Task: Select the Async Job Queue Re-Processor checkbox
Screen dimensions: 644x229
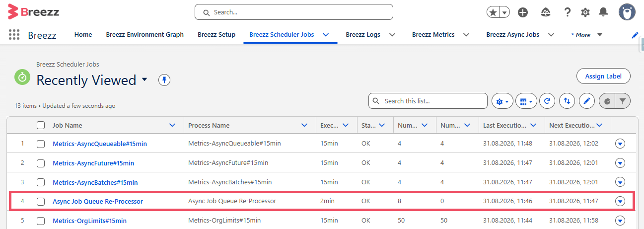Action: pos(41,201)
